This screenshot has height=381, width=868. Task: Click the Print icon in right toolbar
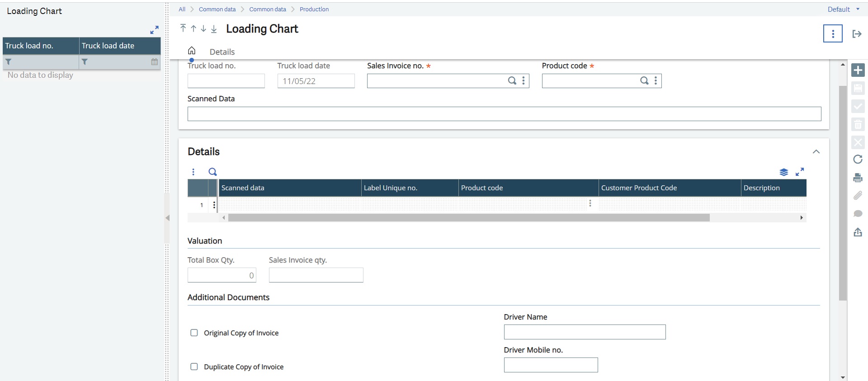pos(858,178)
